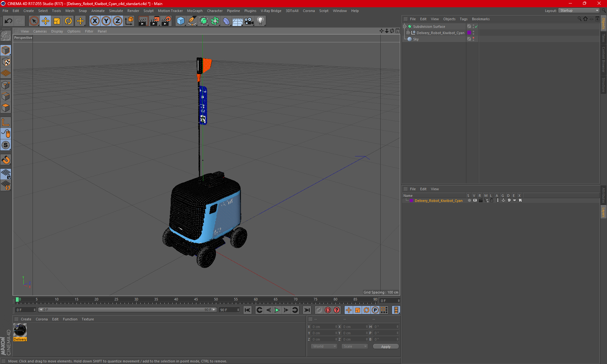Switch to Points mode
This screenshot has width=607, height=364.
pos(6,85)
